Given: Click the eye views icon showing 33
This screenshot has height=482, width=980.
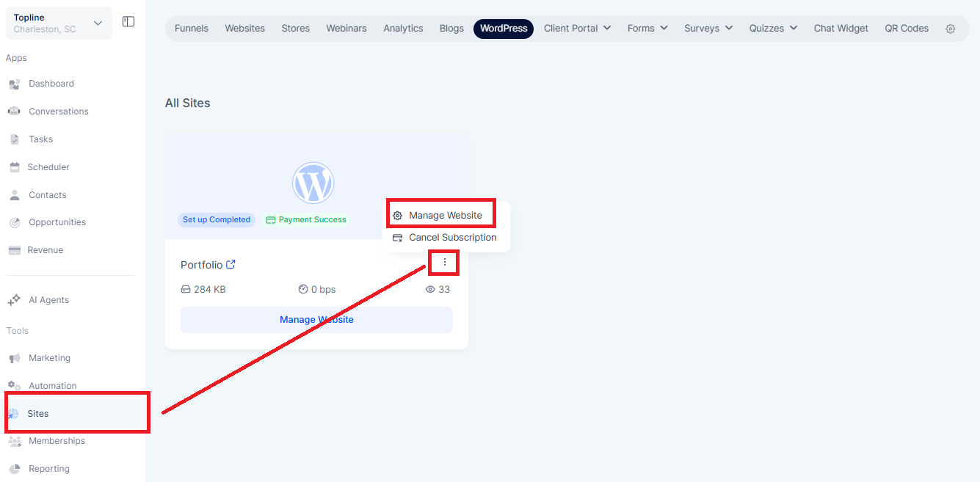Looking at the screenshot, I should (430, 290).
